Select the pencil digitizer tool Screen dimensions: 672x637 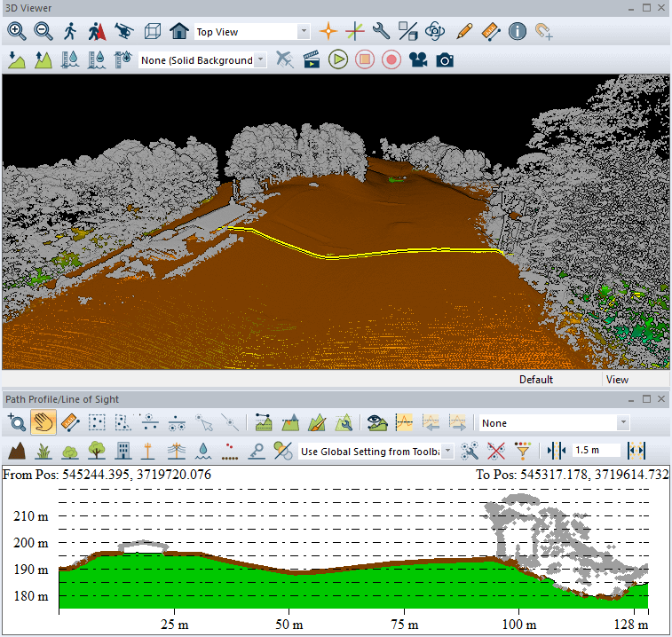tap(464, 32)
